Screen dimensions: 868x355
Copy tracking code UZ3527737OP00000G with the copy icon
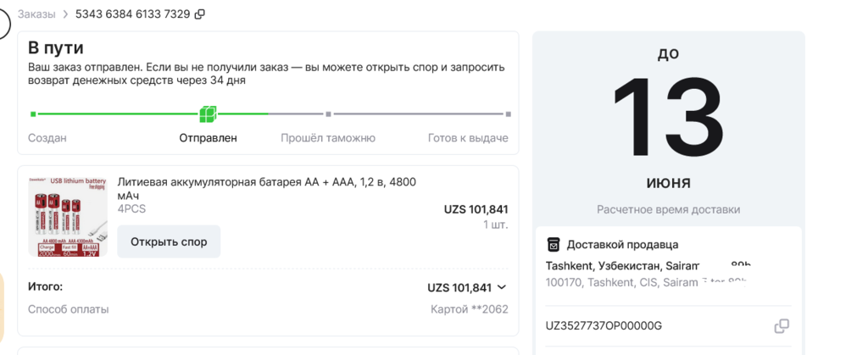coord(782,326)
